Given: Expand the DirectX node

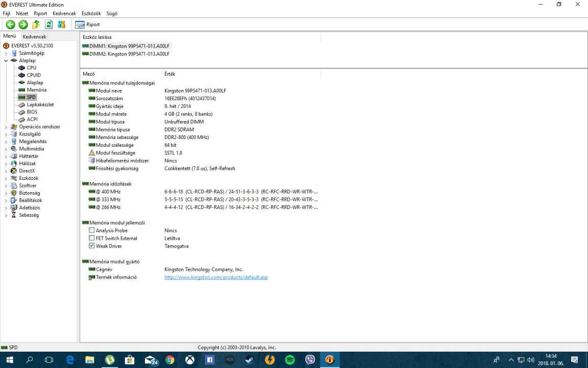Looking at the screenshot, I should click(6, 171).
